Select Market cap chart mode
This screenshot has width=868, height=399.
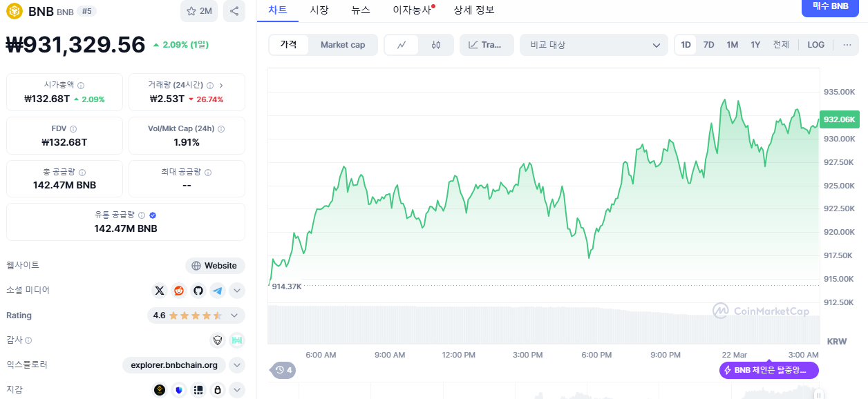pyautogui.click(x=343, y=45)
